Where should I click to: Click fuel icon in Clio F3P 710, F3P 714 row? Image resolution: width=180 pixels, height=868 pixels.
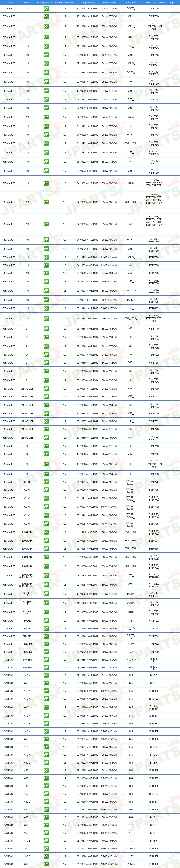pyautogui.click(x=46, y=498)
